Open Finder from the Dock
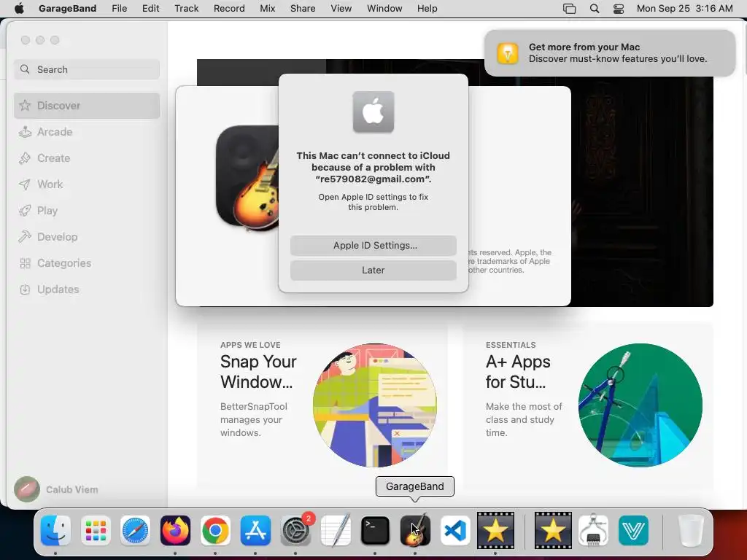The width and height of the screenshot is (747, 560). click(55, 530)
